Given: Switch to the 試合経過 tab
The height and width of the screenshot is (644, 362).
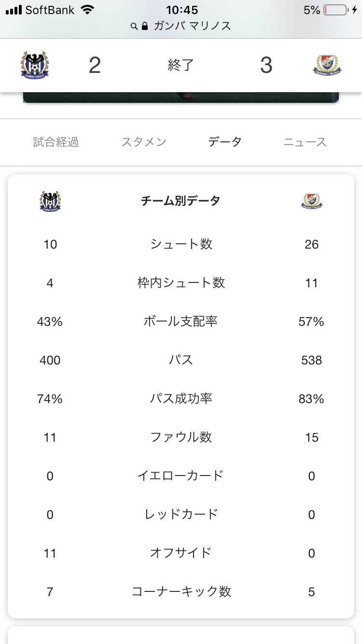Looking at the screenshot, I should (56, 142).
